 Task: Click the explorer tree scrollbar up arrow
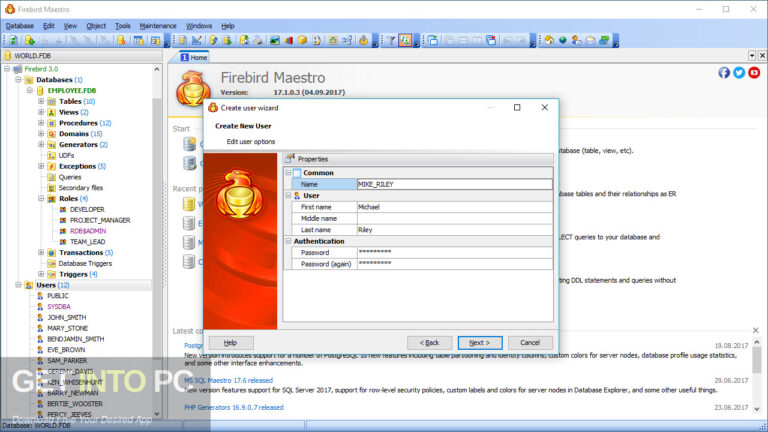[x=157, y=70]
